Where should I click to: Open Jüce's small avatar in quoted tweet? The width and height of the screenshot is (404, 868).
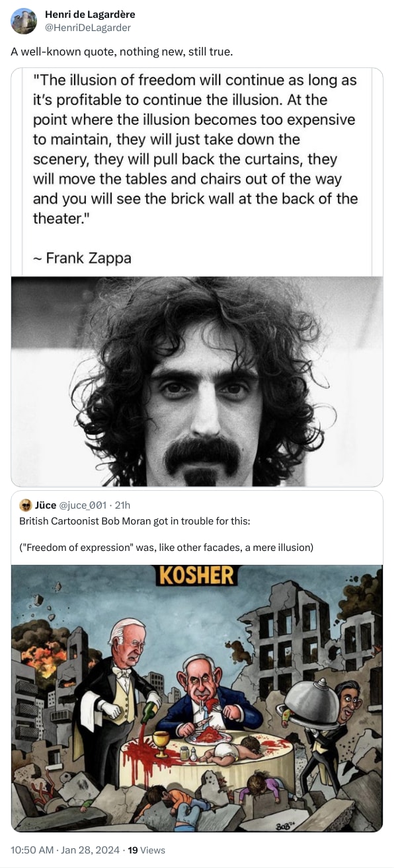pyautogui.click(x=26, y=505)
